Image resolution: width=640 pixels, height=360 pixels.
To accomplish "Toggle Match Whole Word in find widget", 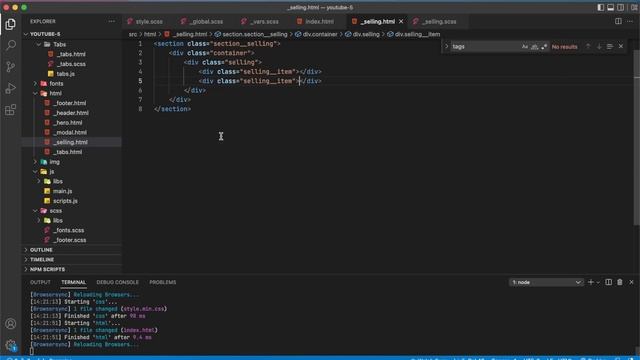I will (x=534, y=47).
